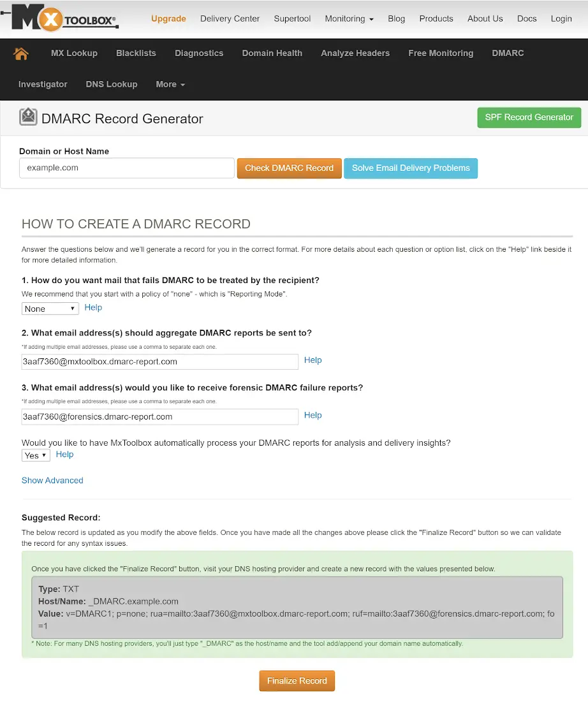Expand the More navigation menu
The image size is (588, 709).
point(170,84)
